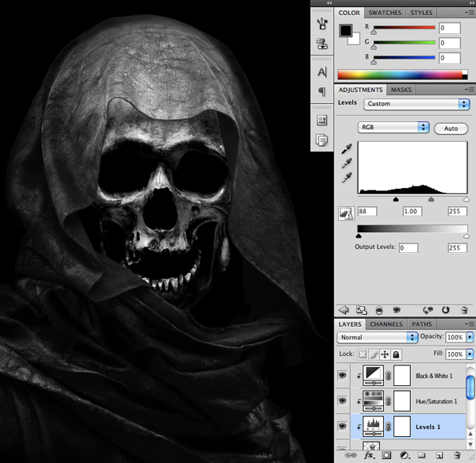Click the shadow input level field showing 88
This screenshot has width=476, height=463.
(370, 212)
